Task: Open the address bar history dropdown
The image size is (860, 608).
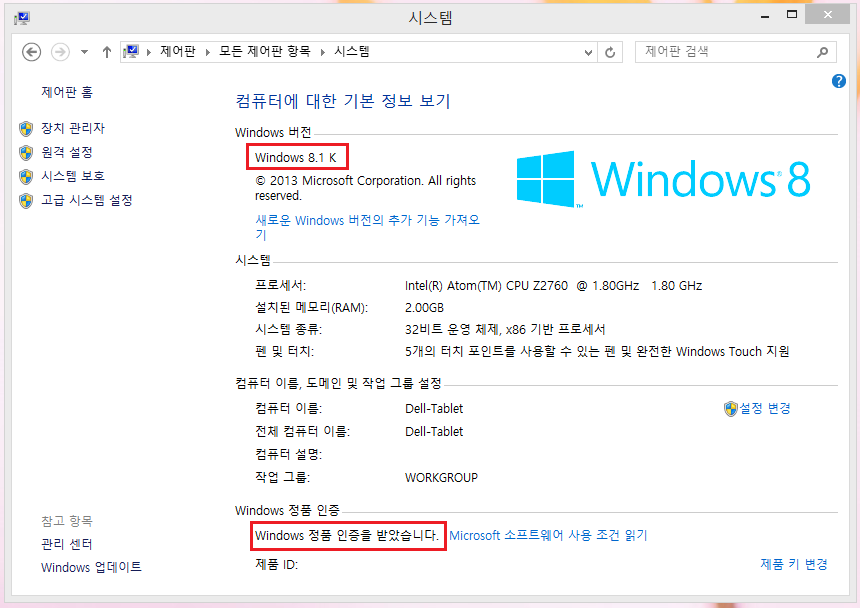Action: pos(588,53)
